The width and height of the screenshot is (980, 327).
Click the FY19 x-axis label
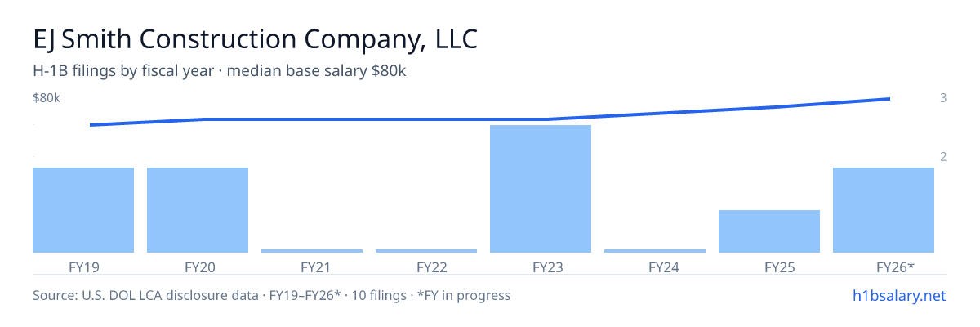pyautogui.click(x=84, y=267)
